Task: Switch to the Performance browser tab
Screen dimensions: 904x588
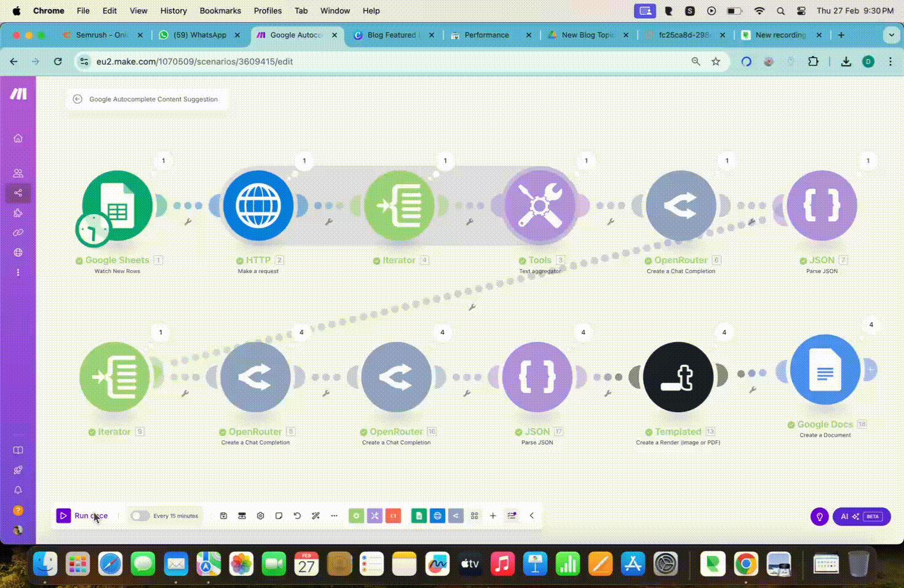Action: [486, 35]
